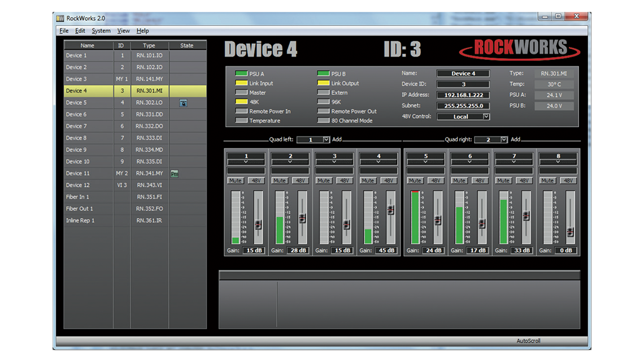Screen dimensions: 644x362
Task: Open the View menu
Action: (x=123, y=31)
